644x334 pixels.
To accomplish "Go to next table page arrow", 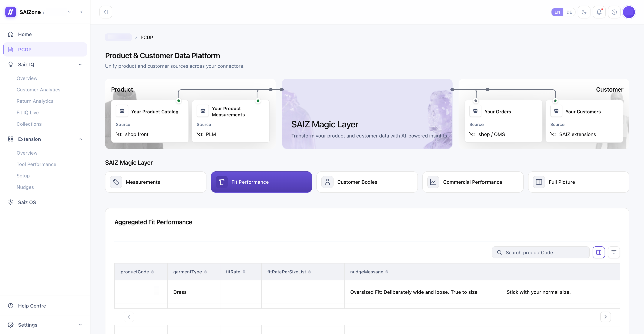I will [606, 317].
